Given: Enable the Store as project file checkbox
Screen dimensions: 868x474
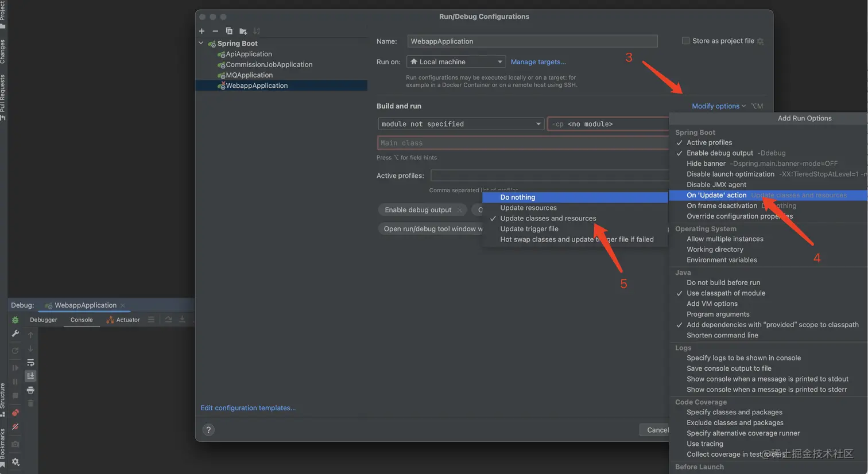Looking at the screenshot, I should click(685, 41).
